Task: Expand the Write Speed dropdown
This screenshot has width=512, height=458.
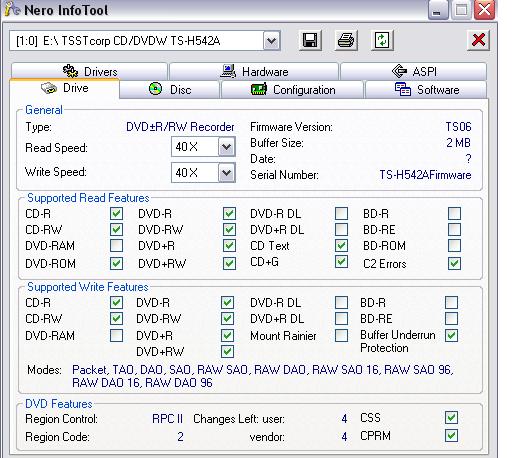Action: click(227, 173)
